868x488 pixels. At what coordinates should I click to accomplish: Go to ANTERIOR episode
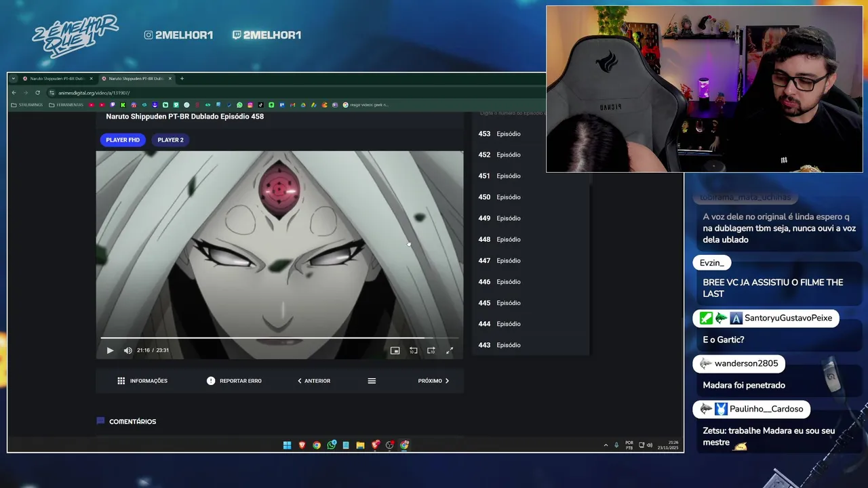(x=314, y=381)
